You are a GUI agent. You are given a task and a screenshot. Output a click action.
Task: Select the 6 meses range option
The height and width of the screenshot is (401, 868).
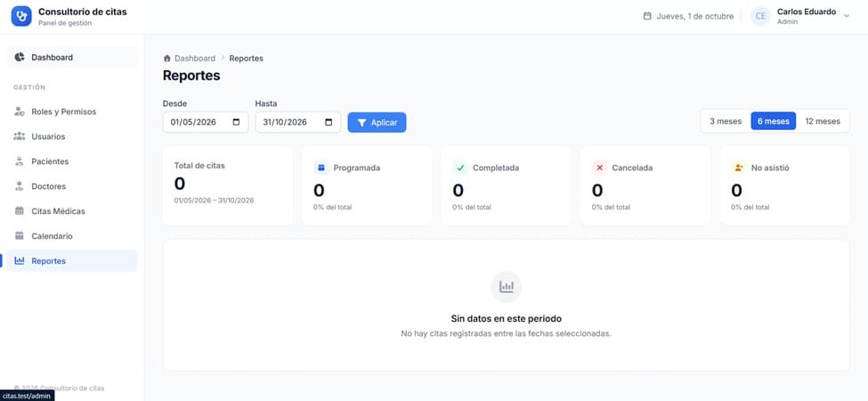(773, 121)
